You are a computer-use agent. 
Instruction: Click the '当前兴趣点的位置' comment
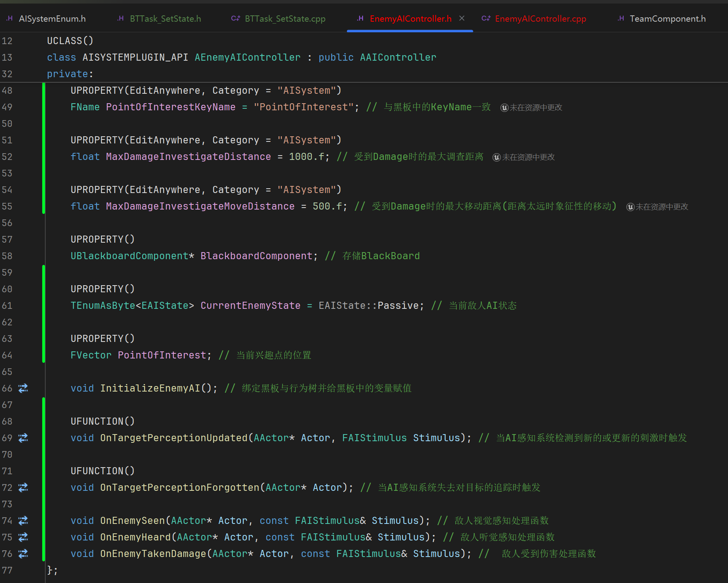[274, 355]
